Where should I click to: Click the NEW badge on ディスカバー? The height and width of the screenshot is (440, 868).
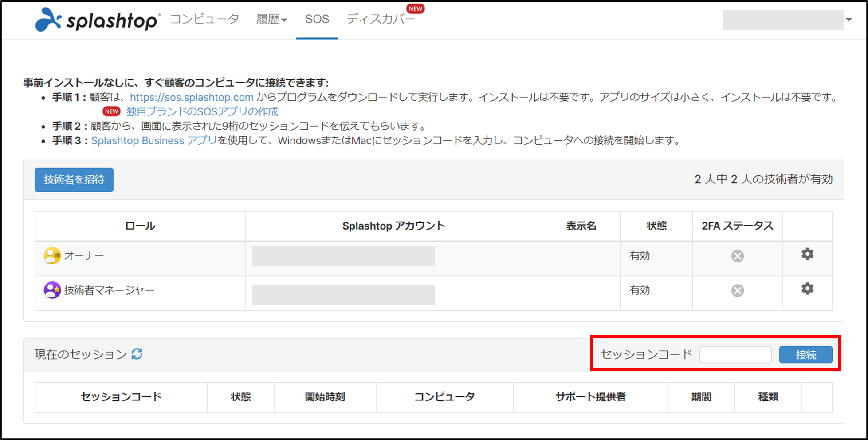pyautogui.click(x=416, y=9)
